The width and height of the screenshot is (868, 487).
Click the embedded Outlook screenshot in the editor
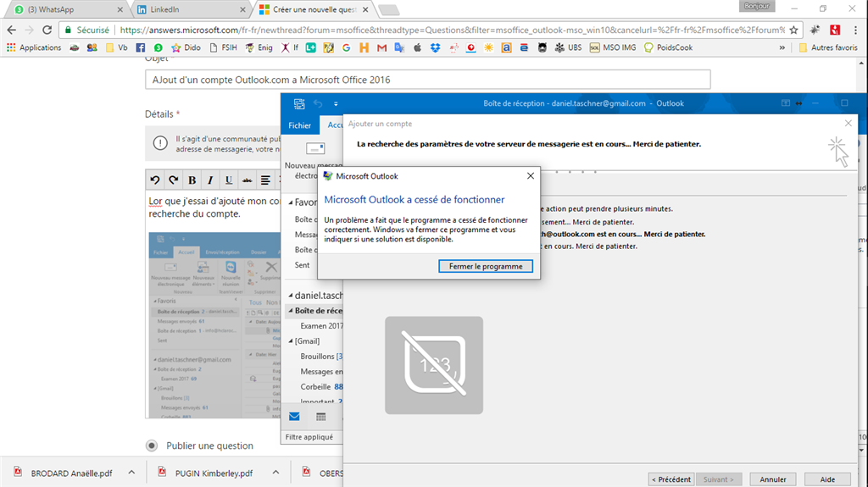[x=214, y=325]
